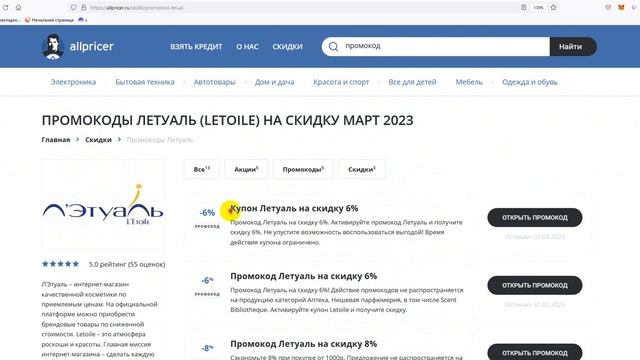Open the Дом и дача category

275,82
